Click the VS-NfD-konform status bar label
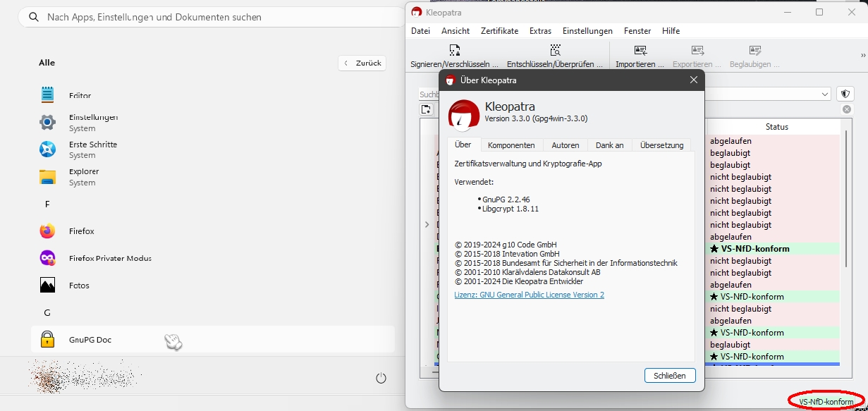This screenshot has width=868, height=411. pos(826,402)
